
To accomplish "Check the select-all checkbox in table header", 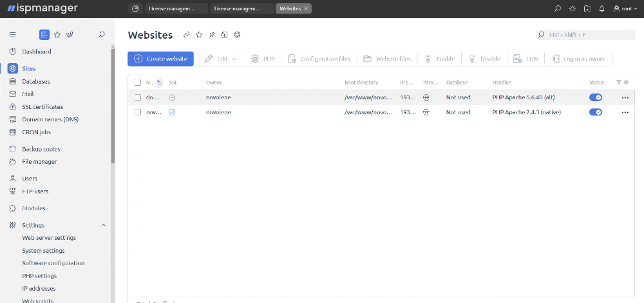I will (x=138, y=83).
